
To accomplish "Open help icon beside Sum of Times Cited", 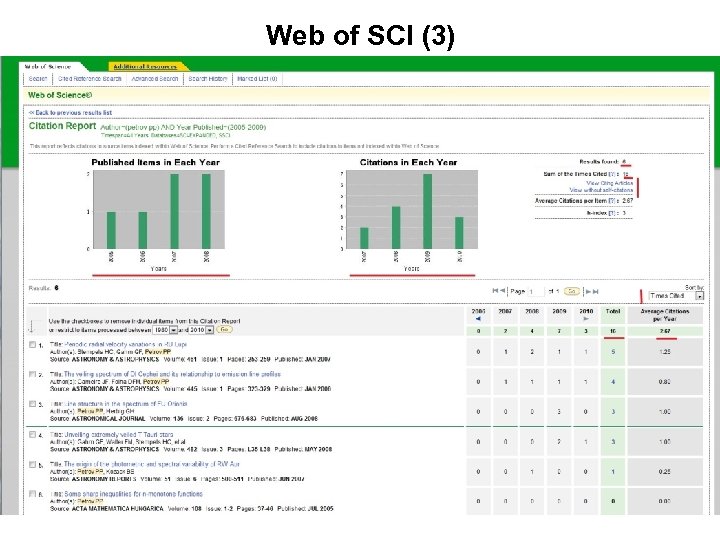I will [x=612, y=174].
